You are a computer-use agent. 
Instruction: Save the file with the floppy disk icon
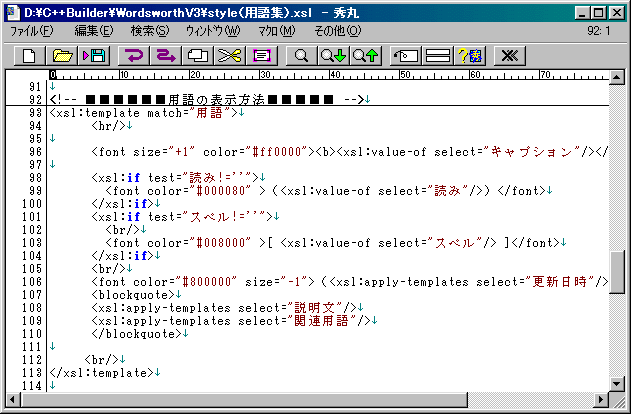click(x=95, y=55)
